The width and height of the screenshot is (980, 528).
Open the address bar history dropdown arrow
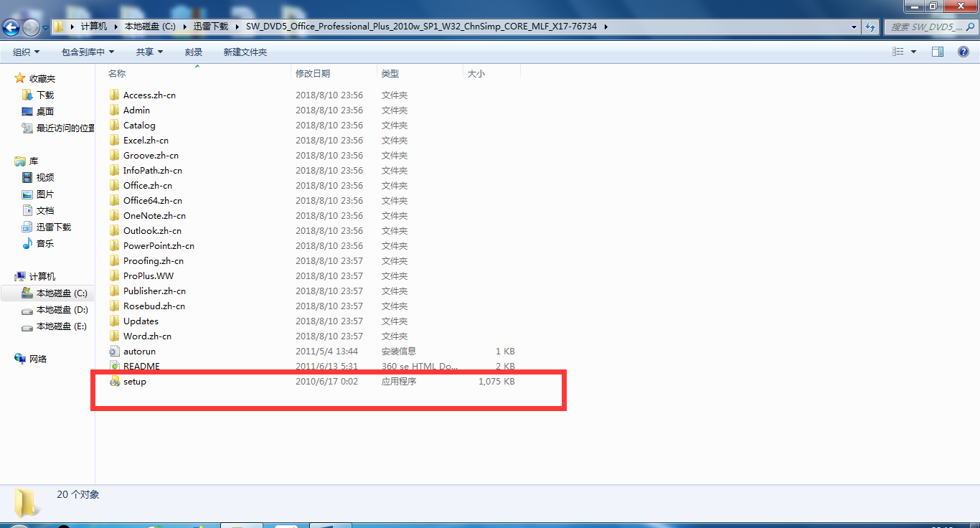(x=854, y=27)
